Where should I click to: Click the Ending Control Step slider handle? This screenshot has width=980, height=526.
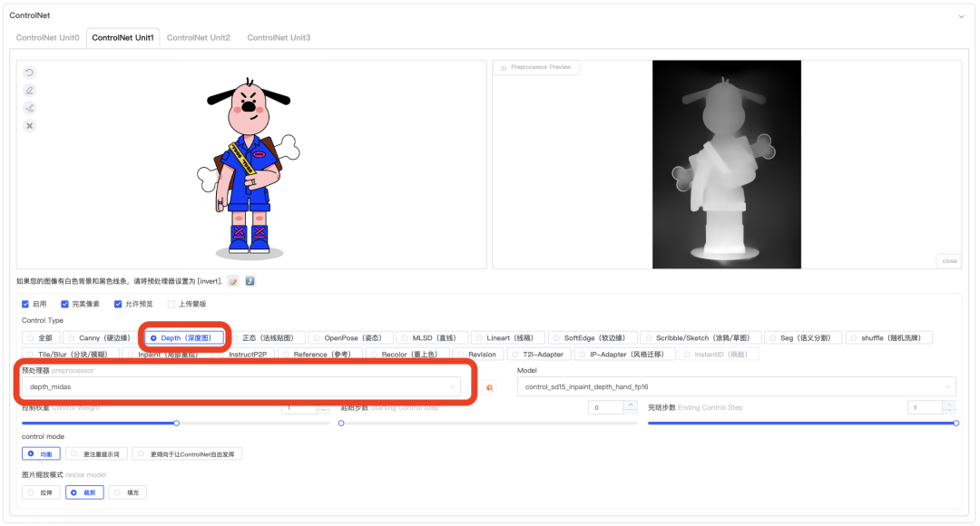[956, 424]
